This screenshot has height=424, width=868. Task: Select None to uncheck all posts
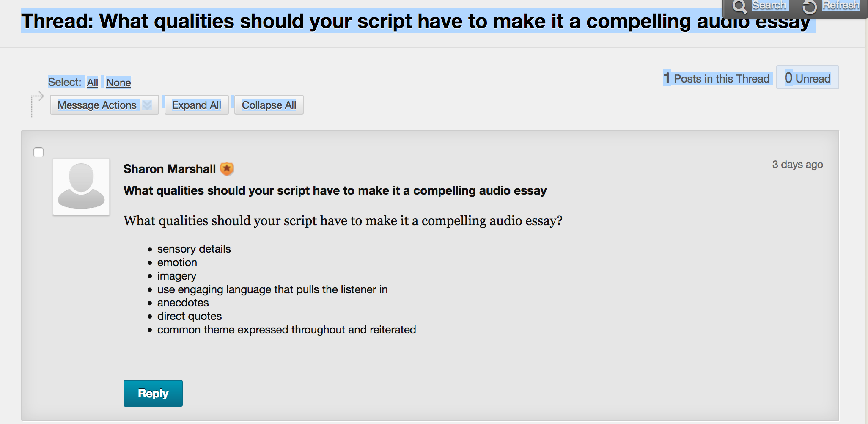tap(118, 83)
